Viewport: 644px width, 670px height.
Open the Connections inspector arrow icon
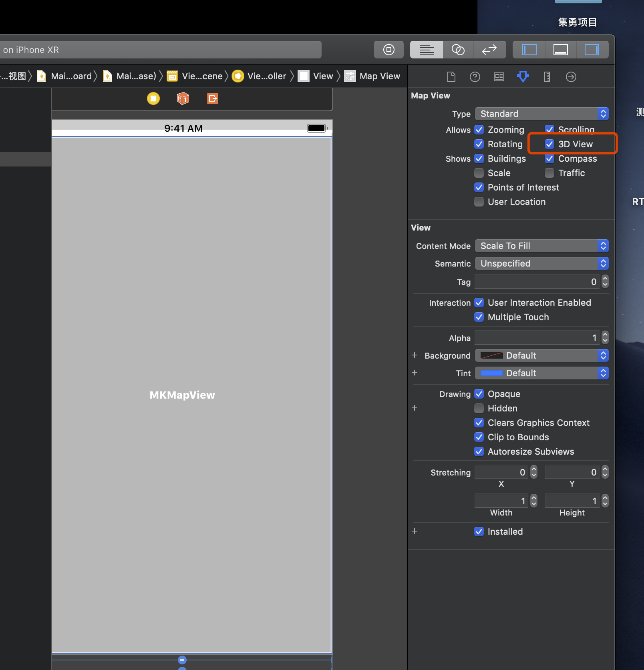pyautogui.click(x=571, y=76)
